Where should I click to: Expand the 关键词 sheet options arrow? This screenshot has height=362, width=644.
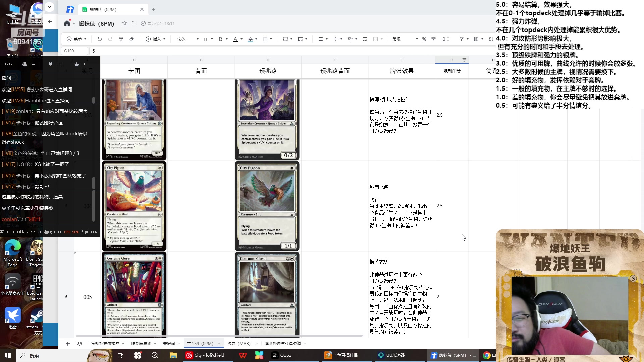(x=179, y=344)
